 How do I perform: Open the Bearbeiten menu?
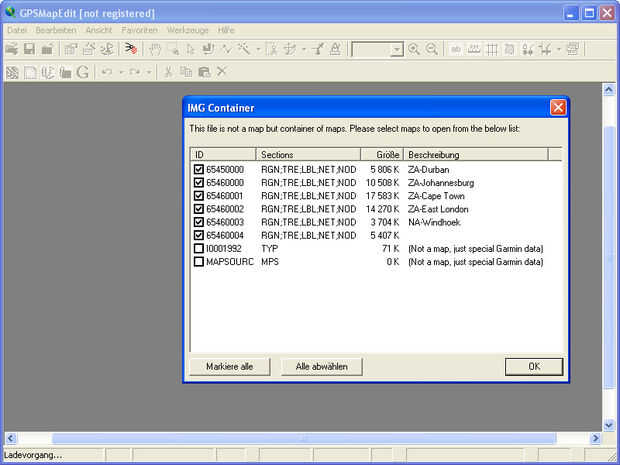tap(56, 30)
